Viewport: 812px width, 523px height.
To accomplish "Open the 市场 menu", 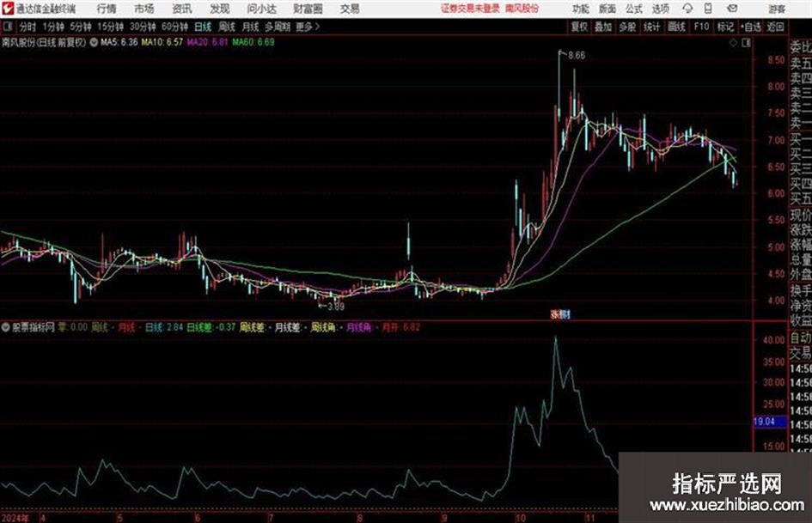I will 144,9.
